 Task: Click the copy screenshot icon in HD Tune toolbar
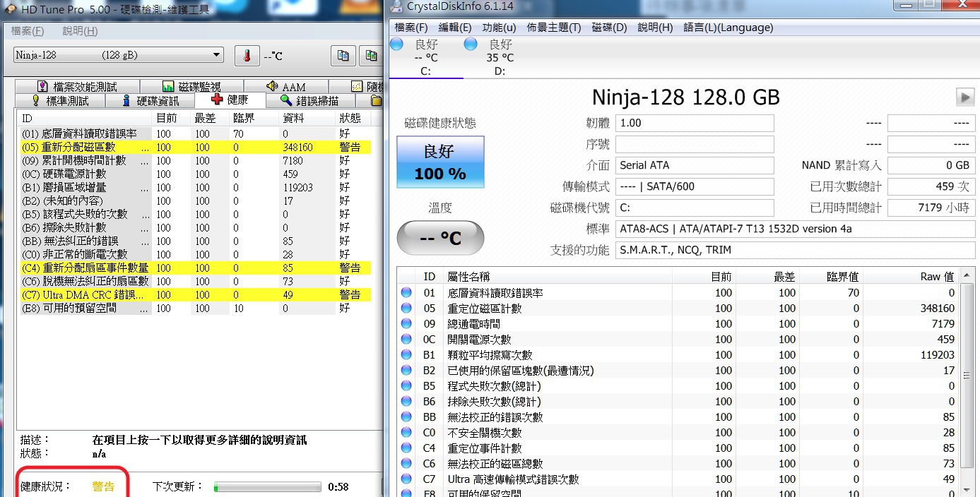pos(371,56)
